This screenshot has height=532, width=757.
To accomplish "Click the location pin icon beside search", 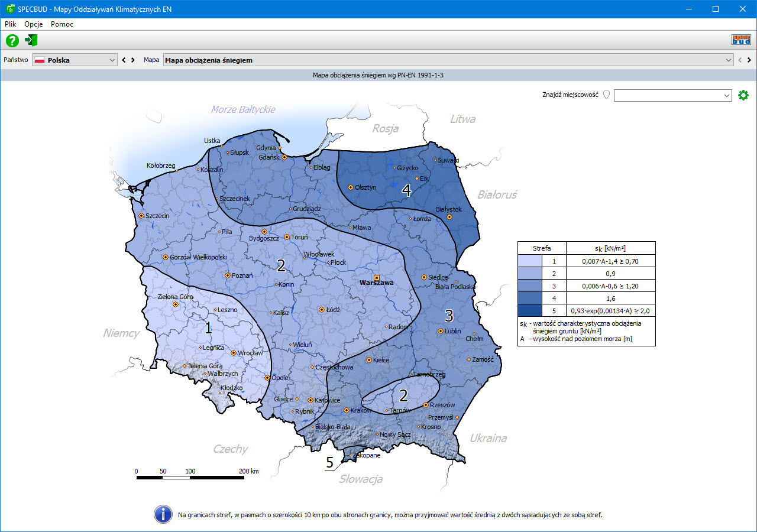I will tap(606, 95).
